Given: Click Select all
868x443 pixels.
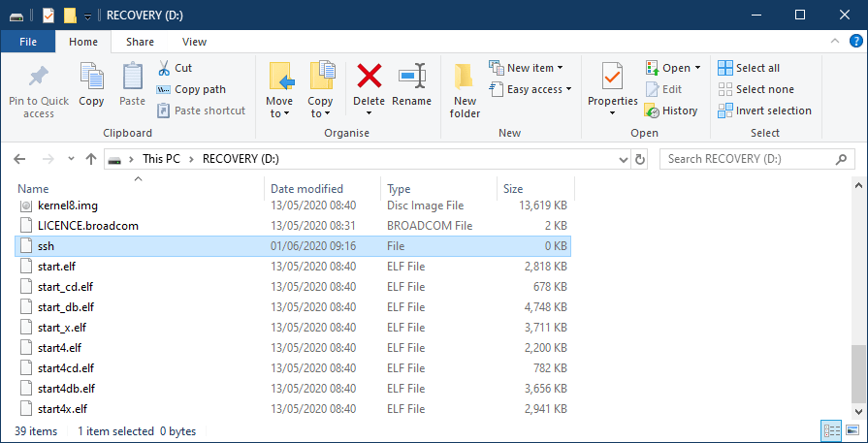Looking at the screenshot, I should pyautogui.click(x=749, y=68).
